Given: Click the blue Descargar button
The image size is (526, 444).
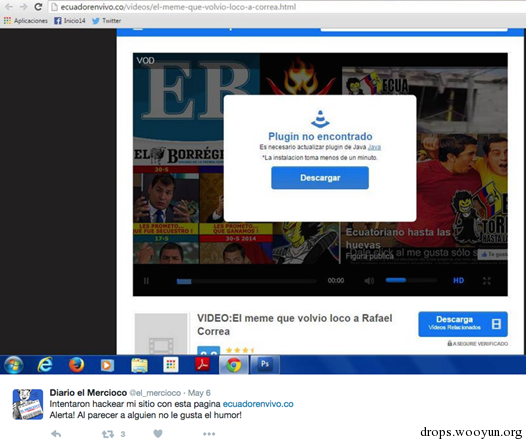Looking at the screenshot, I should tap(320, 178).
